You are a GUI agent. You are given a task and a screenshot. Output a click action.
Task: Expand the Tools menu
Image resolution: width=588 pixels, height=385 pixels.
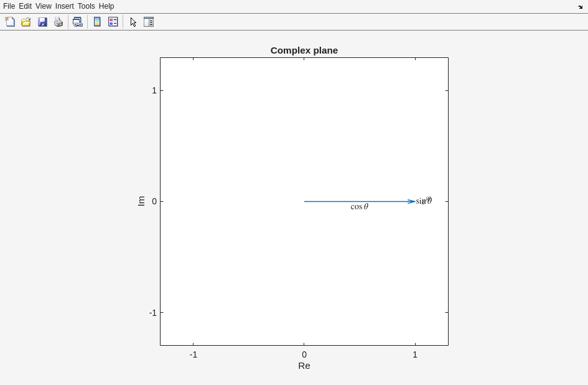click(x=86, y=6)
